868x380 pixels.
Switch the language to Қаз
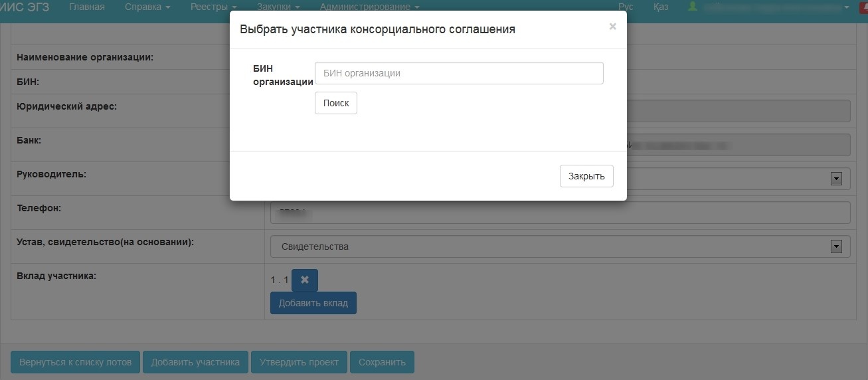[660, 7]
